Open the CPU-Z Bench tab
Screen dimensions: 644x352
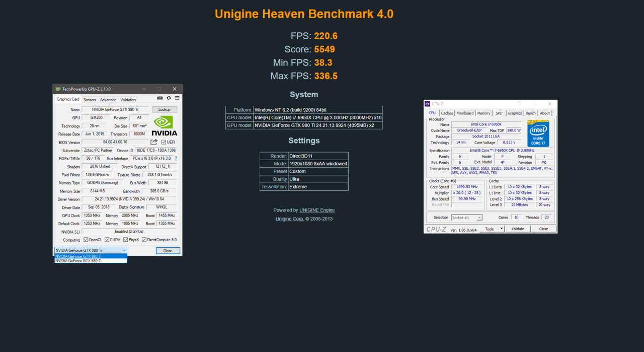[531, 113]
